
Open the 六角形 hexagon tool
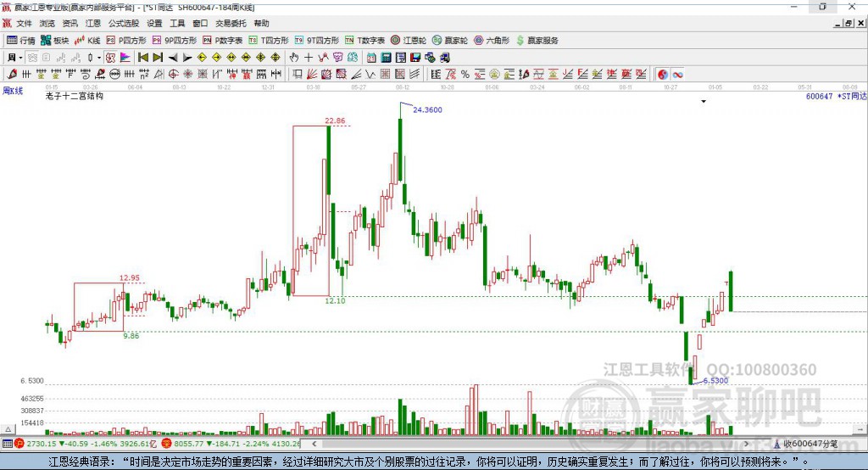point(492,41)
